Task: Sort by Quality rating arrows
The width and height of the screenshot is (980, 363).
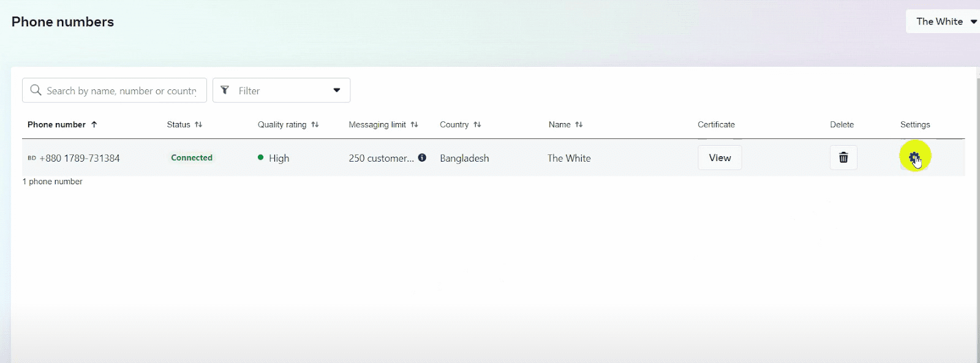Action: click(315, 124)
